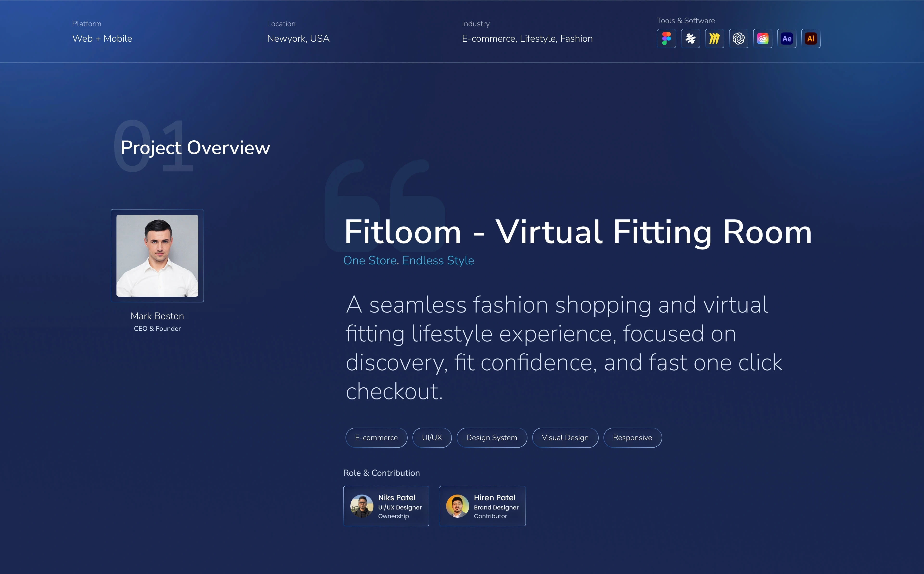Screen dimensions: 924x574
Task: Select the E-commerce tag pill
Action: point(376,438)
